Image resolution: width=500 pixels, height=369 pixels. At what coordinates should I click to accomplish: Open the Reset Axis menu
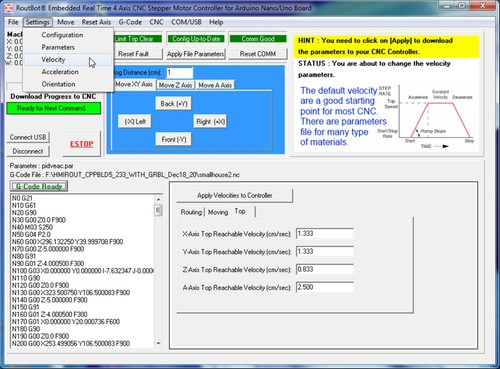click(96, 22)
